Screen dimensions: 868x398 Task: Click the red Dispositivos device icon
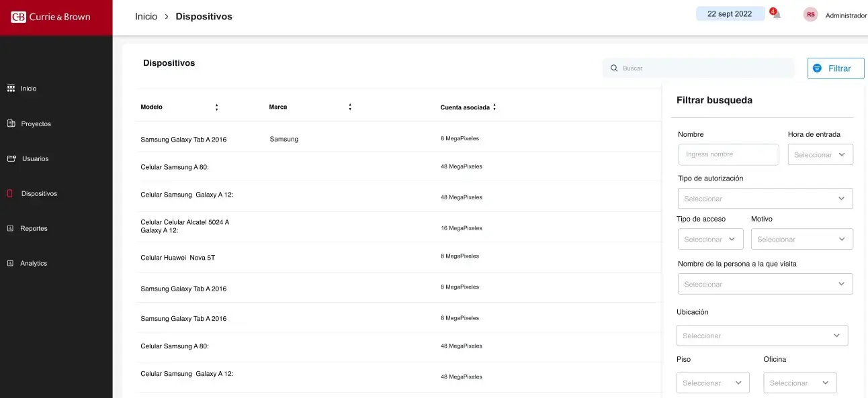(x=10, y=194)
